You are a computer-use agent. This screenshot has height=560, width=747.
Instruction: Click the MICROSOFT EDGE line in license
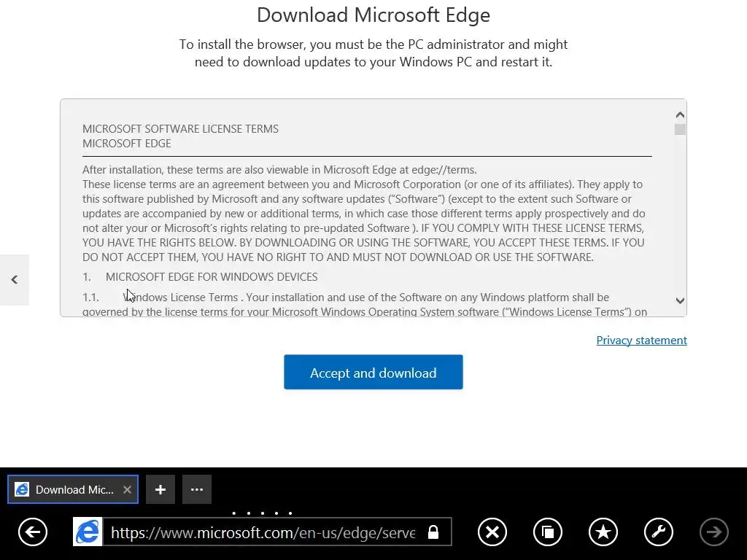[126, 144]
